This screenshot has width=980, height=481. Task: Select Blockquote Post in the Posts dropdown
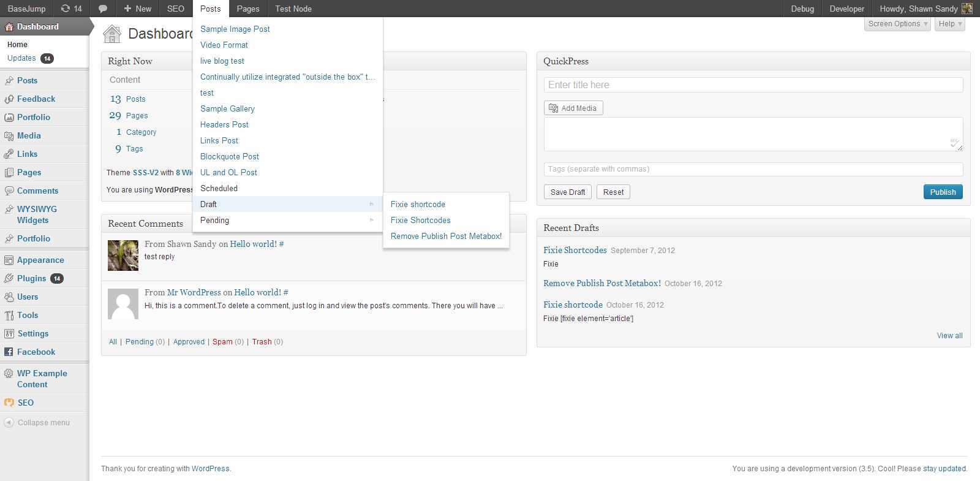[x=230, y=156]
